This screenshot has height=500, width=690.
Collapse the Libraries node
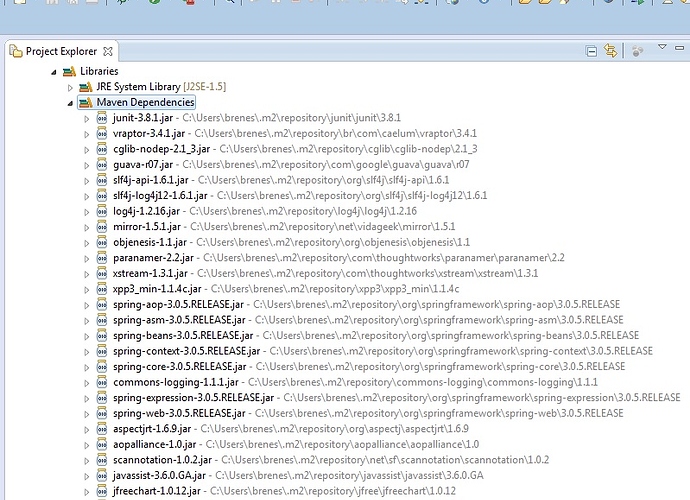[54, 72]
